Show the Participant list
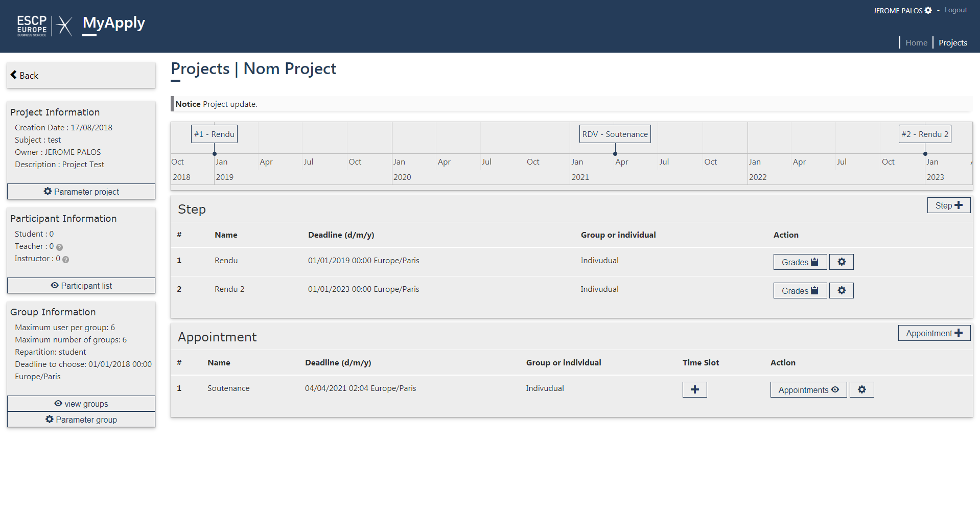Screen dimensions: 980x532 click(x=81, y=285)
